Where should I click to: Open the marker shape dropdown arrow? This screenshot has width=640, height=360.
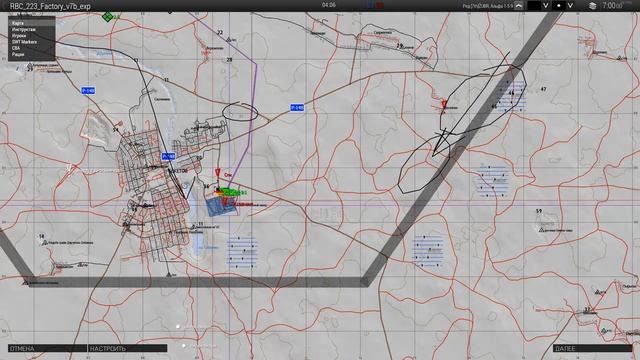pyautogui.click(x=570, y=6)
